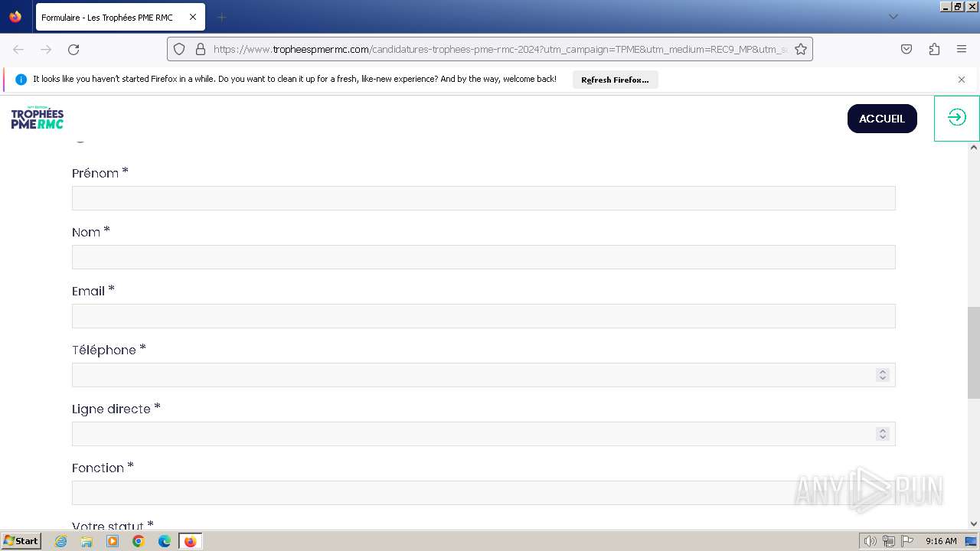Click the page vertical scrollbar thumb
Viewport: 980px width, 551px height.
tap(973, 353)
